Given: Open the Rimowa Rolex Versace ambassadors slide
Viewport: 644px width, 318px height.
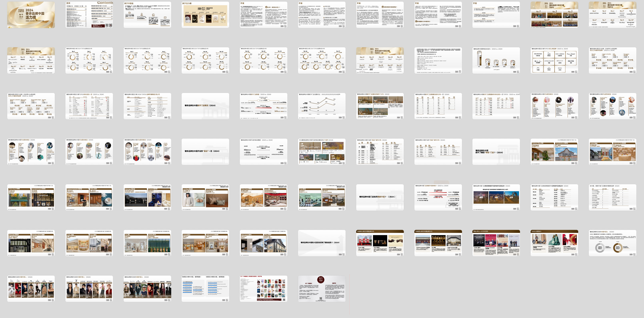Looking at the screenshot, I should 147,289.
